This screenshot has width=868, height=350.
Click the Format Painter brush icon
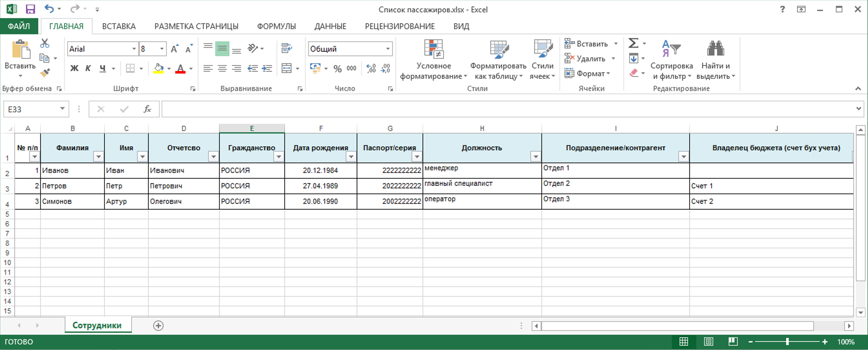[x=45, y=72]
